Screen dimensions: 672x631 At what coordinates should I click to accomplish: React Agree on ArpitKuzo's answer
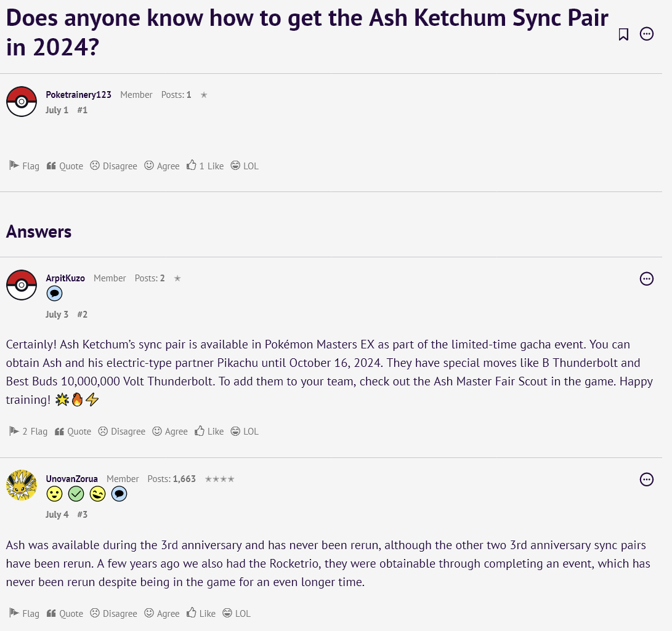[x=170, y=432]
